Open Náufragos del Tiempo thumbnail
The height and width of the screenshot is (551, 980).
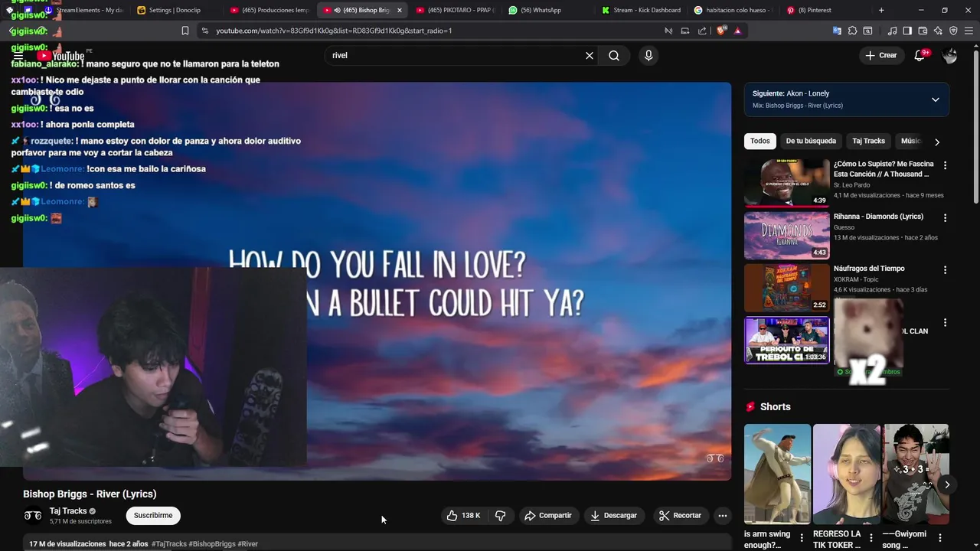786,288
